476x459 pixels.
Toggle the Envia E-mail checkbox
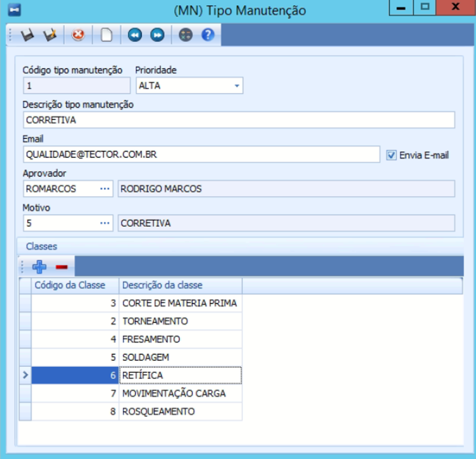(x=391, y=155)
